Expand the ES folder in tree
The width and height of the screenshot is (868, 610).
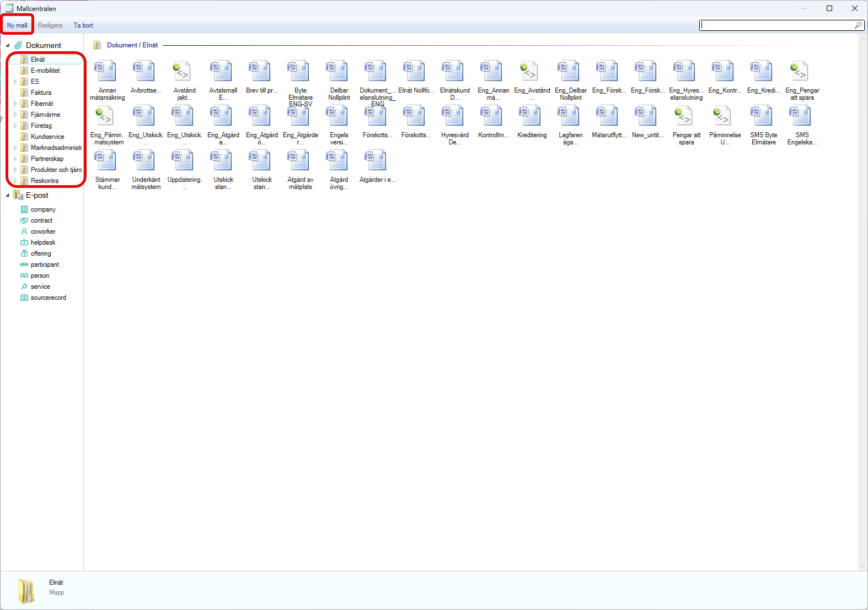click(15, 82)
